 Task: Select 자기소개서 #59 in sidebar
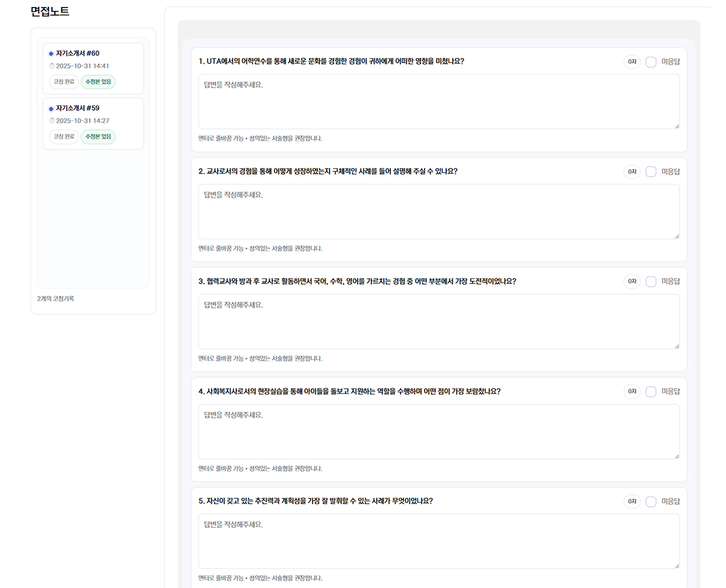(77, 108)
